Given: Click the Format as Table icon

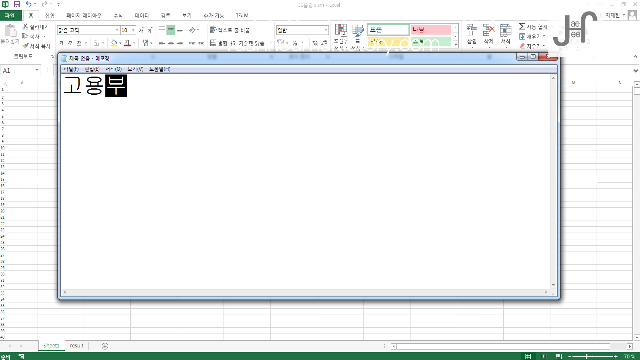Looking at the screenshot, I should tap(358, 31).
